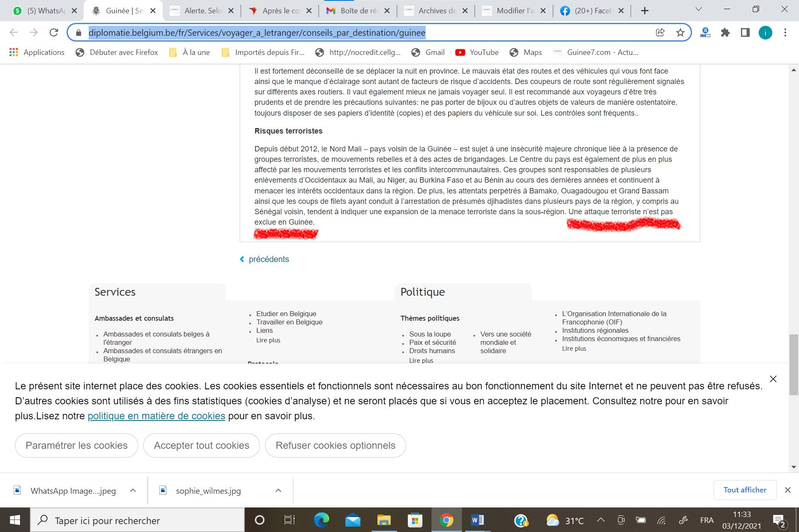This screenshot has height=532, width=799.
Task: Switch to the Boîte de réception Gmail tab
Action: click(x=358, y=11)
